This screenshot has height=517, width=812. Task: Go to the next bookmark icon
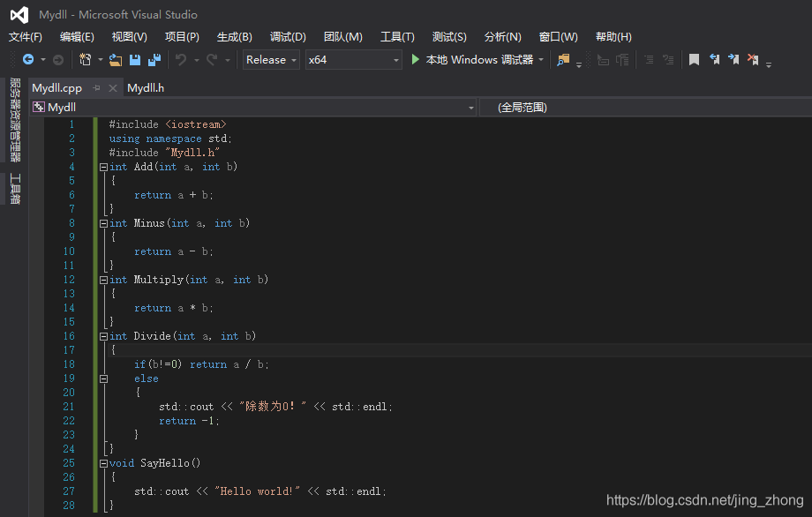(x=733, y=59)
